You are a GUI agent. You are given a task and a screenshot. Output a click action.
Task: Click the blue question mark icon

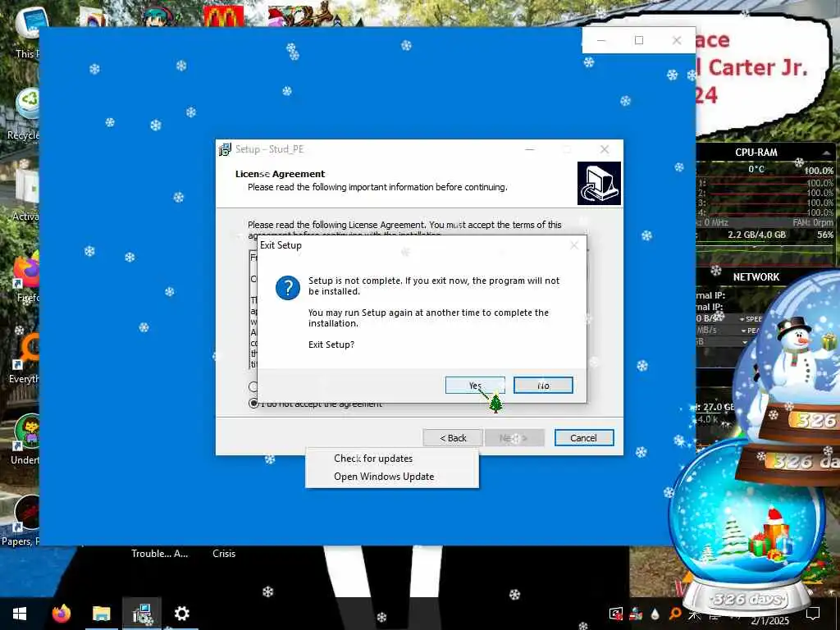288,288
